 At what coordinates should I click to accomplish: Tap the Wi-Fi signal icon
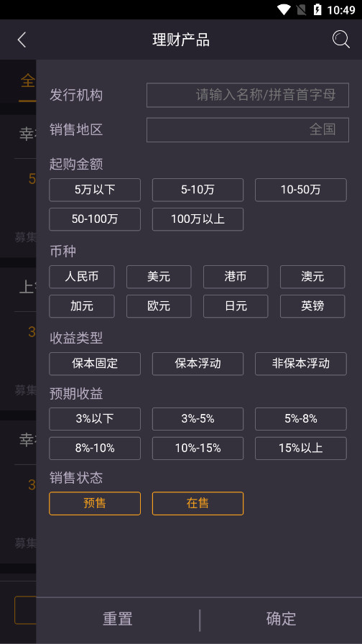[x=284, y=9]
